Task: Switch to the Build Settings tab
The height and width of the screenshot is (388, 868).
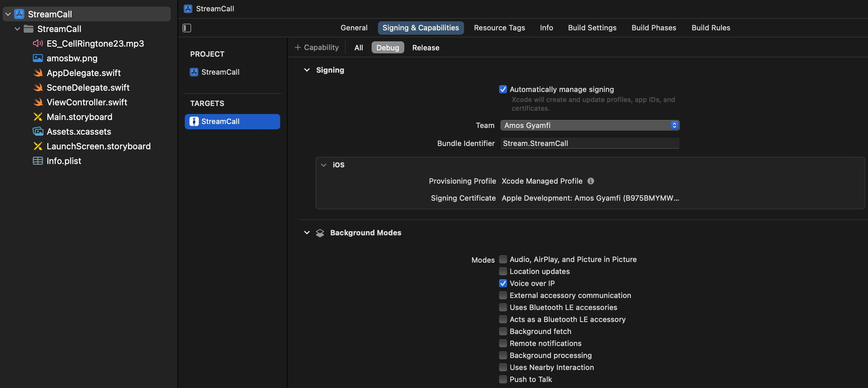Action: 592,28
